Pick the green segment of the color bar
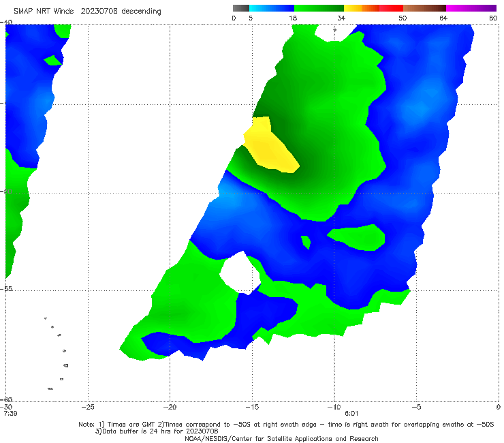The height and width of the screenshot is (443, 504). (319, 8)
